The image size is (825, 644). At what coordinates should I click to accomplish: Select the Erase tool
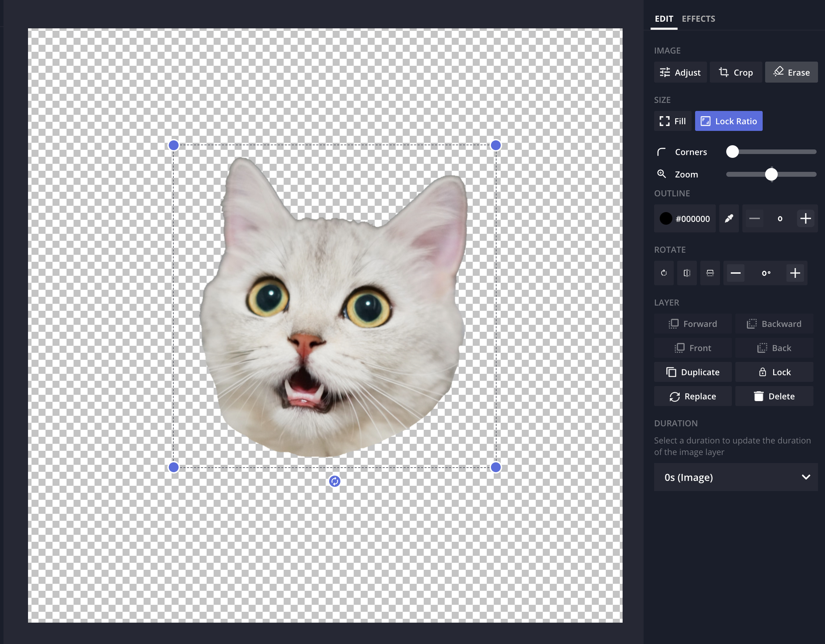[x=791, y=72]
